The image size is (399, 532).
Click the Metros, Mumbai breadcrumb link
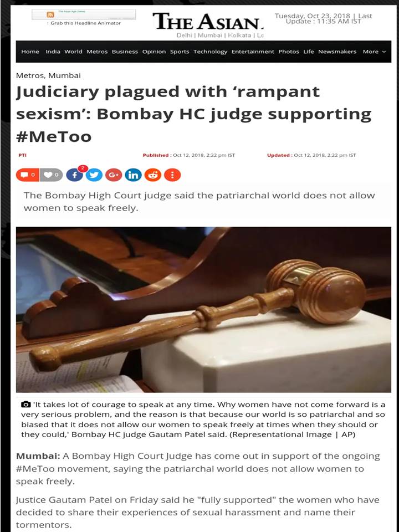tap(48, 76)
